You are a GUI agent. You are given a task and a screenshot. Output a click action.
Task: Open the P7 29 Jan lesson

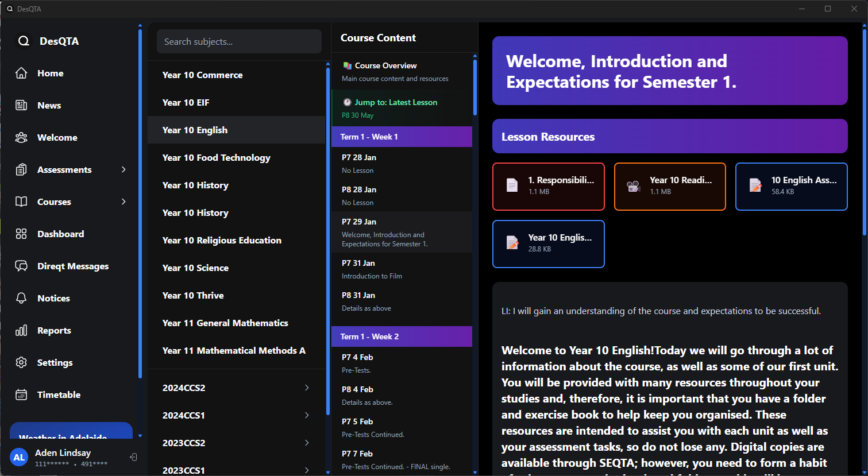point(402,232)
